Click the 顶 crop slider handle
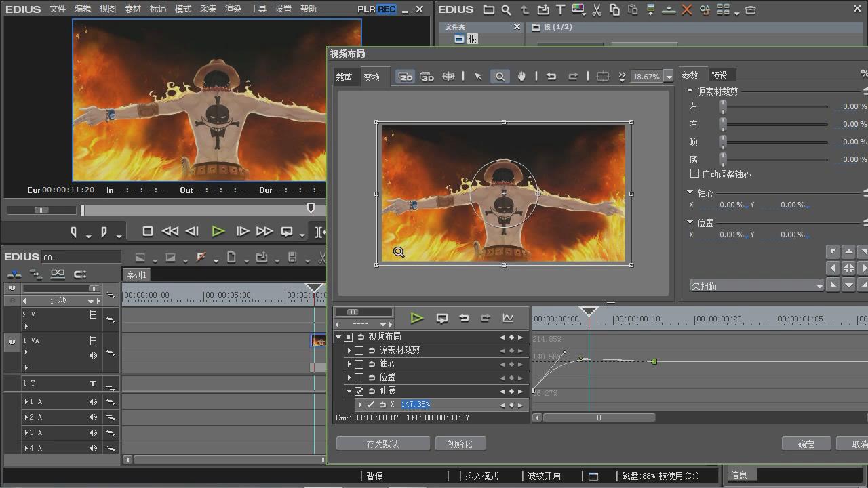This screenshot has width=868, height=488. (x=723, y=142)
